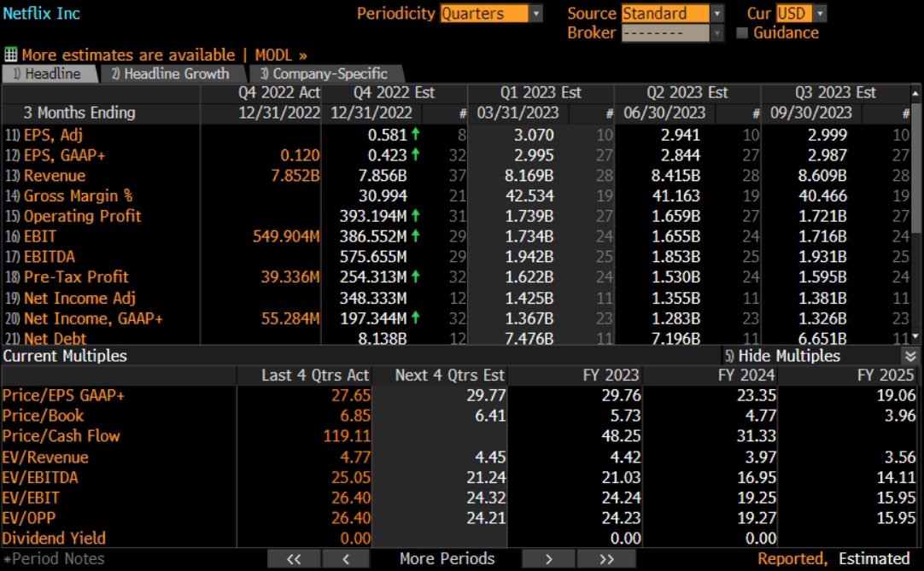This screenshot has width=924, height=571.
Task: Click the green up arrow beside EPS, GAAP+ 0.423
Action: tap(415, 155)
